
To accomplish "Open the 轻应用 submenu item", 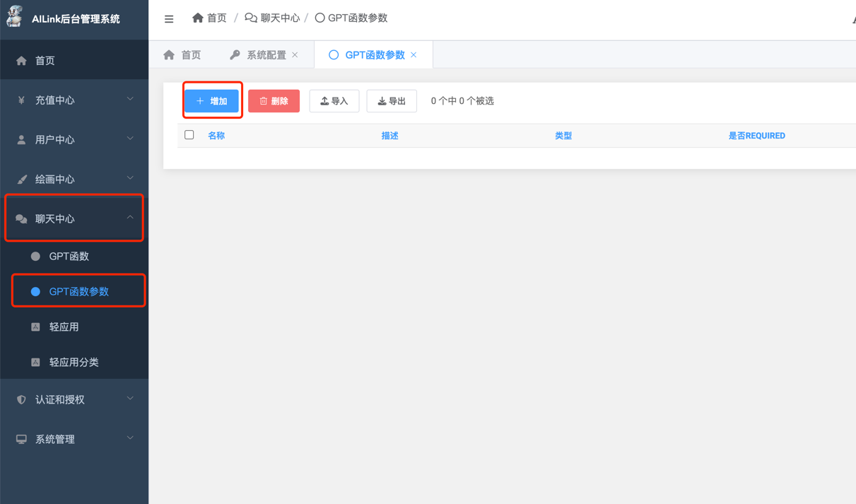I will coord(74,327).
